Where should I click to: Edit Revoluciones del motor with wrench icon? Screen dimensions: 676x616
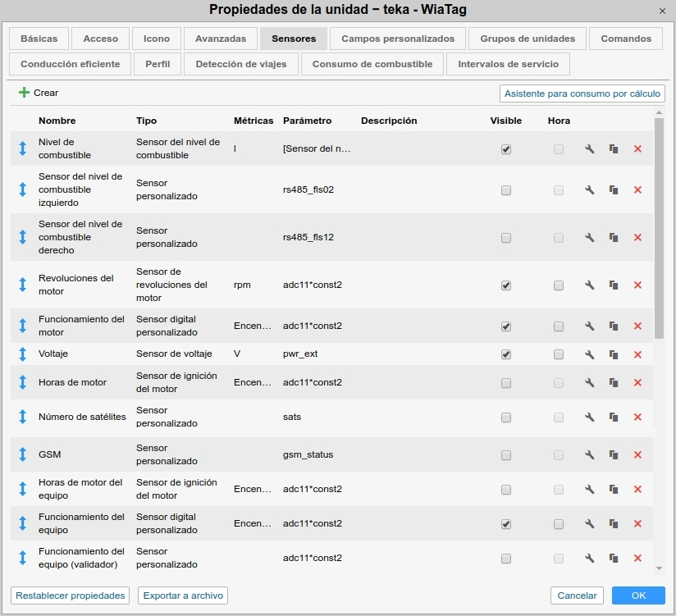[589, 285]
